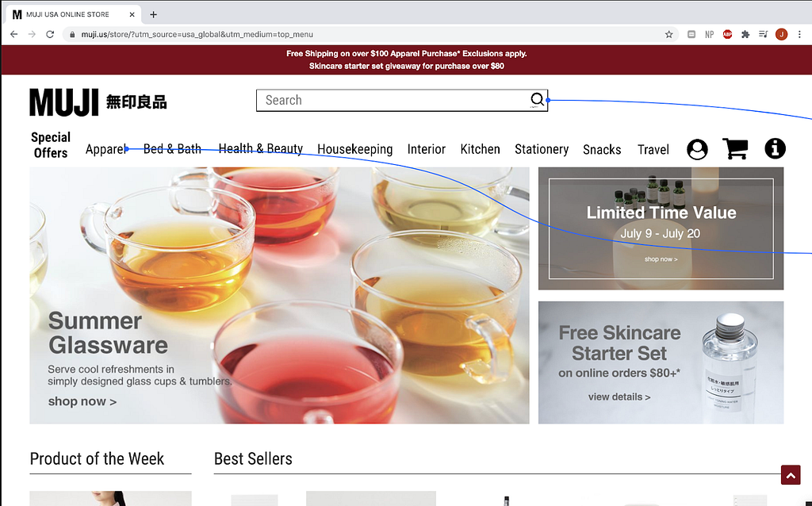Click the red scroll-to-top arrow button
This screenshot has width=812, height=506.
(791, 475)
